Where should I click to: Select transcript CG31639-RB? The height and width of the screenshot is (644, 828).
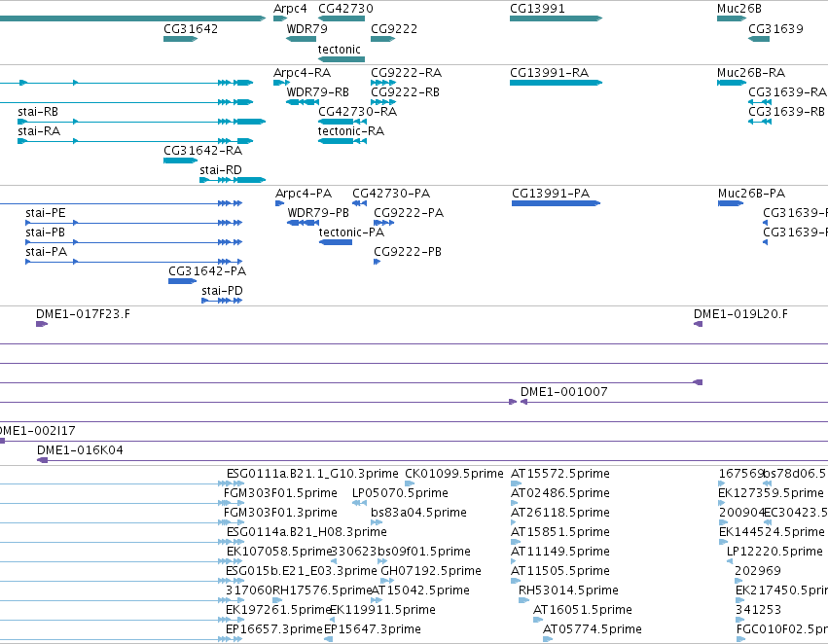[x=760, y=122]
